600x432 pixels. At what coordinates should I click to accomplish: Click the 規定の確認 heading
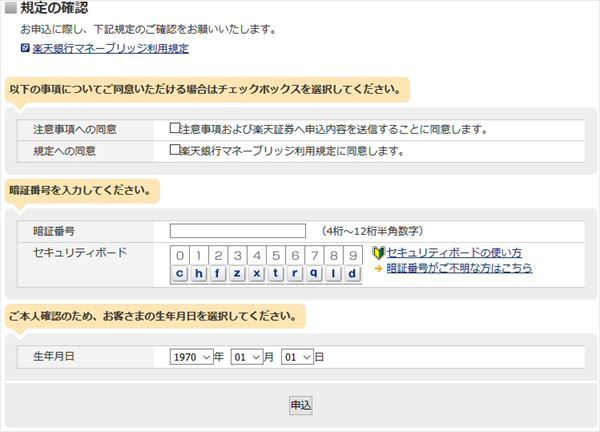(54, 8)
